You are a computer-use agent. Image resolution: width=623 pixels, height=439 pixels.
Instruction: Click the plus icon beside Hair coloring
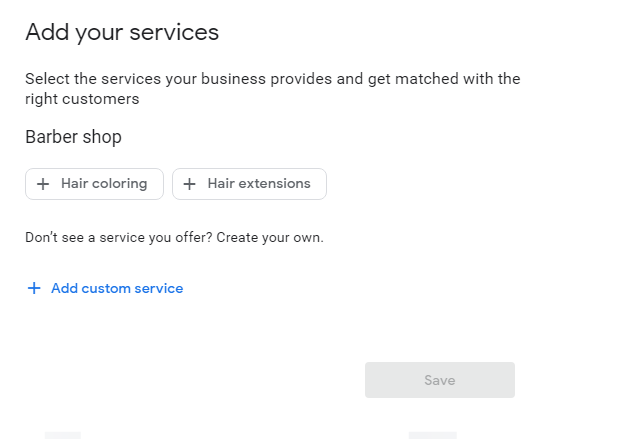(43, 184)
